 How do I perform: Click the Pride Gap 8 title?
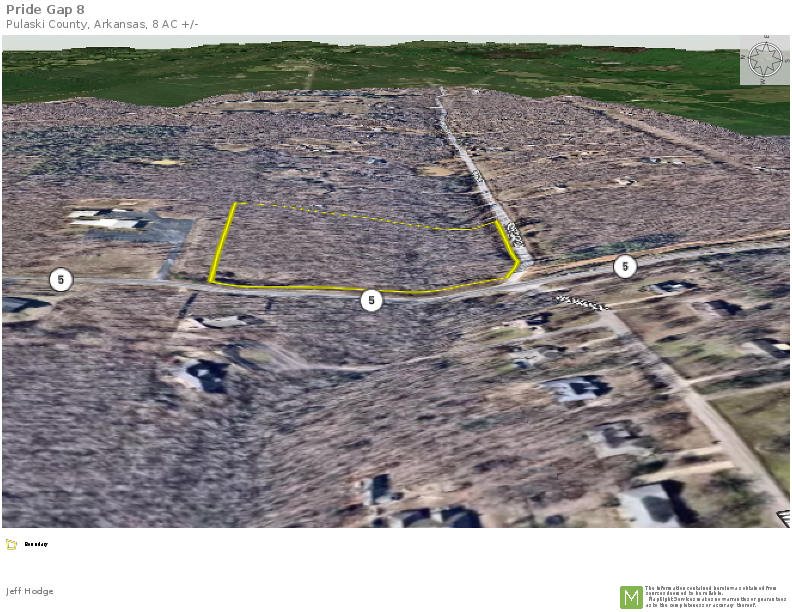click(x=45, y=9)
